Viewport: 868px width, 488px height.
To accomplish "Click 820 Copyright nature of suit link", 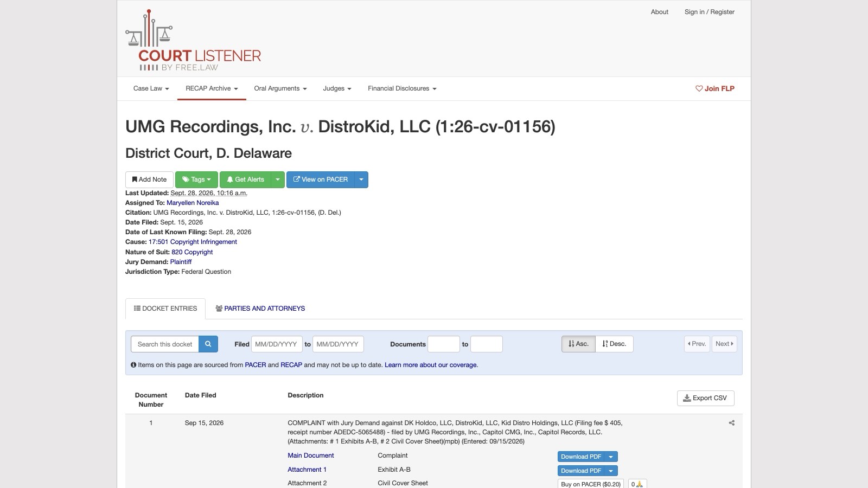I will (192, 252).
